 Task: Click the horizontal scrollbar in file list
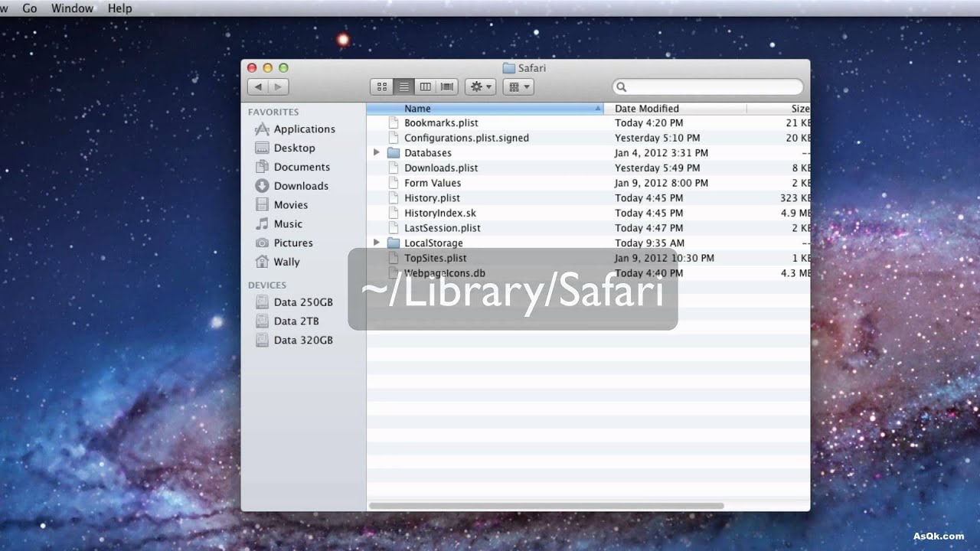pyautogui.click(x=546, y=506)
